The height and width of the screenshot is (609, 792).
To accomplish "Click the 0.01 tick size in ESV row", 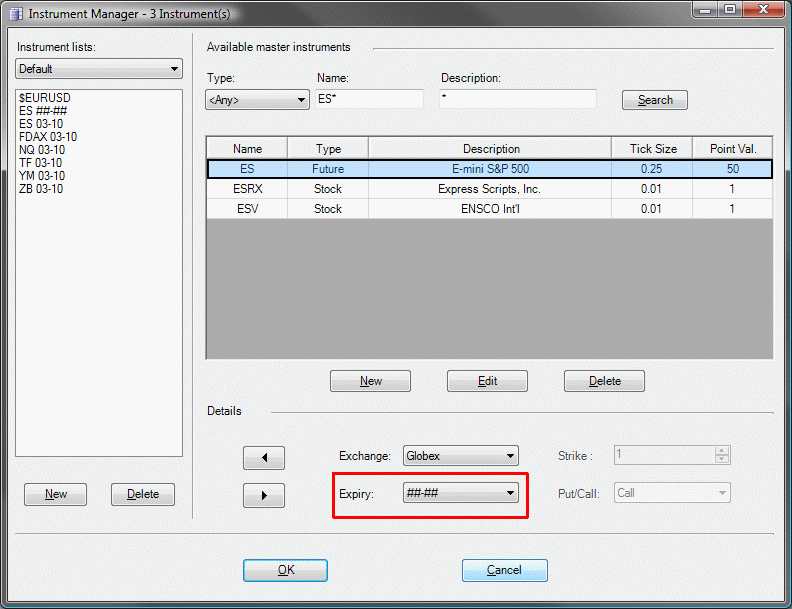I will pos(652,209).
